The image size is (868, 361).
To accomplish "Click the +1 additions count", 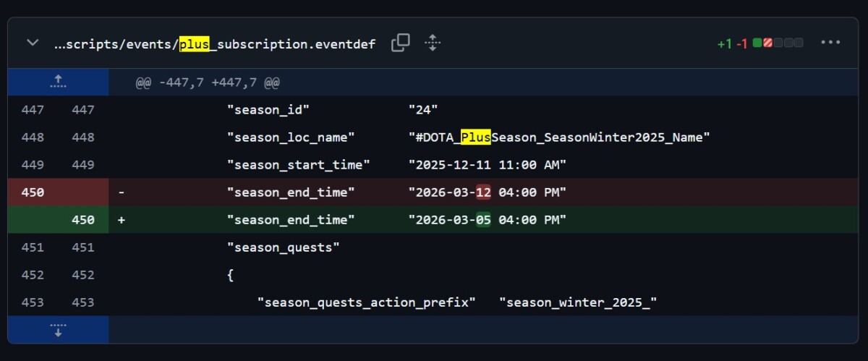I will coord(725,44).
